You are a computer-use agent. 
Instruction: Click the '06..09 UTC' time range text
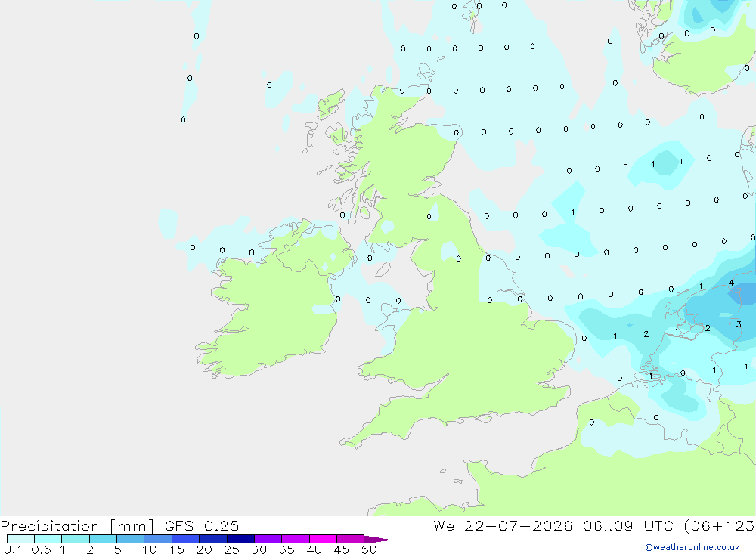coord(628,526)
